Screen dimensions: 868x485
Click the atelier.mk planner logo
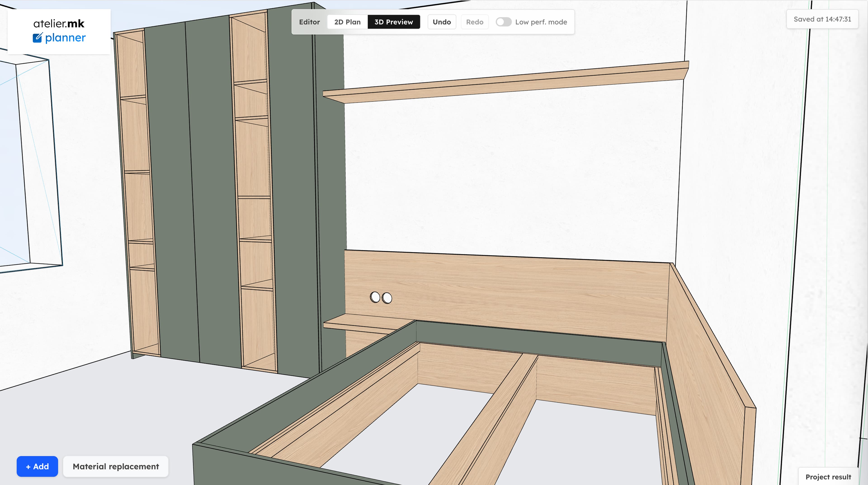point(59,30)
